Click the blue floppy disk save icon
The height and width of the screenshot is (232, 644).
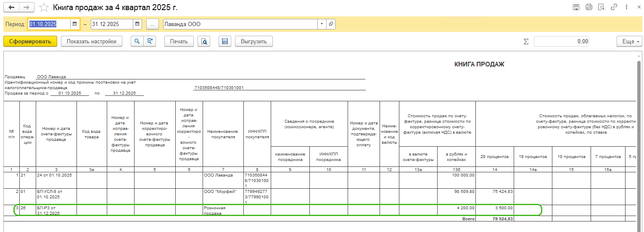225,41
